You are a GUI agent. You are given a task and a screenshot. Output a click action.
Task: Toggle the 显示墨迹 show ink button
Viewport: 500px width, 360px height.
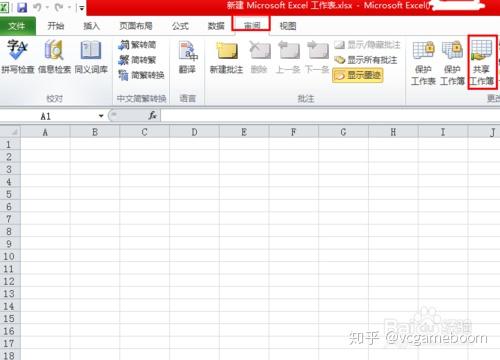click(358, 75)
